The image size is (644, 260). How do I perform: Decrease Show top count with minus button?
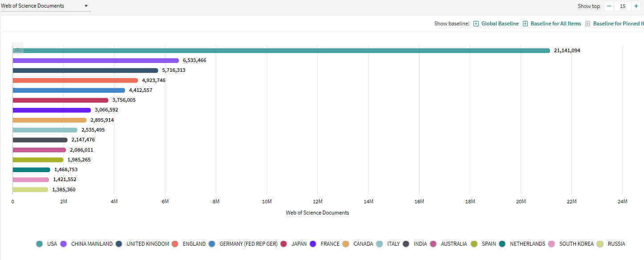pos(609,6)
